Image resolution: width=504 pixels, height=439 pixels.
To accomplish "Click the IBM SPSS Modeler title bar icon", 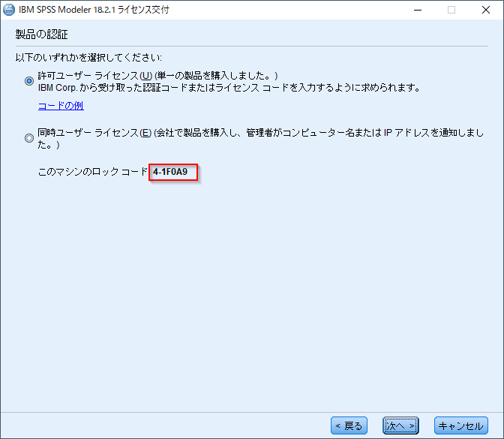I will tap(9, 10).
